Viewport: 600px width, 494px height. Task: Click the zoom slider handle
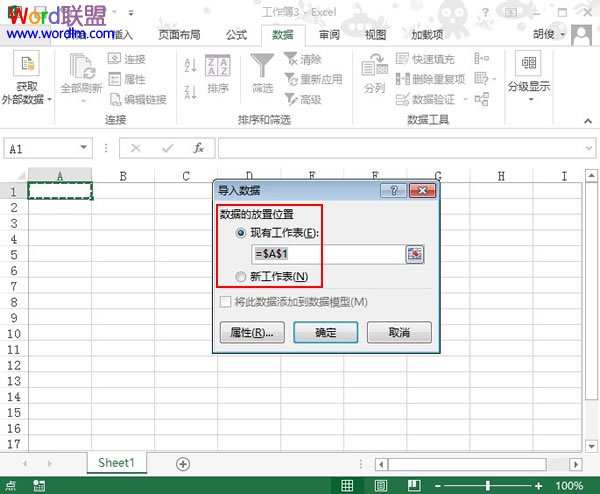point(488,486)
